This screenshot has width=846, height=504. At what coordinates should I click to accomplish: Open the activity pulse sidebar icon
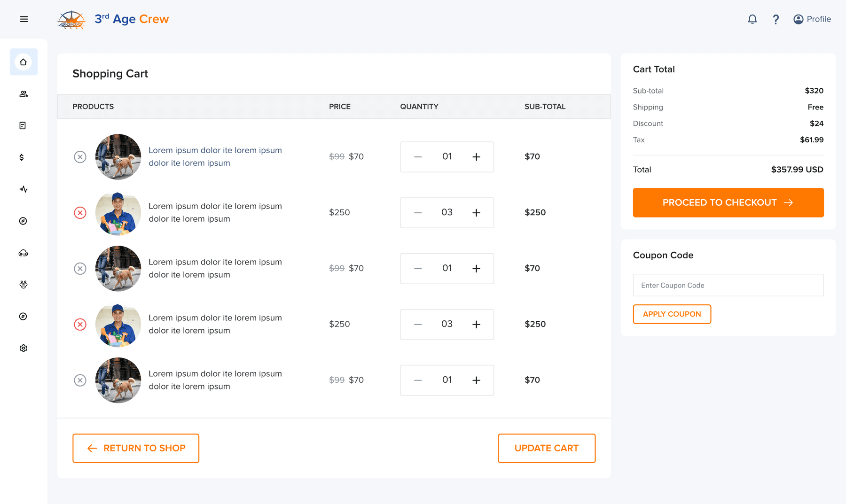23,189
